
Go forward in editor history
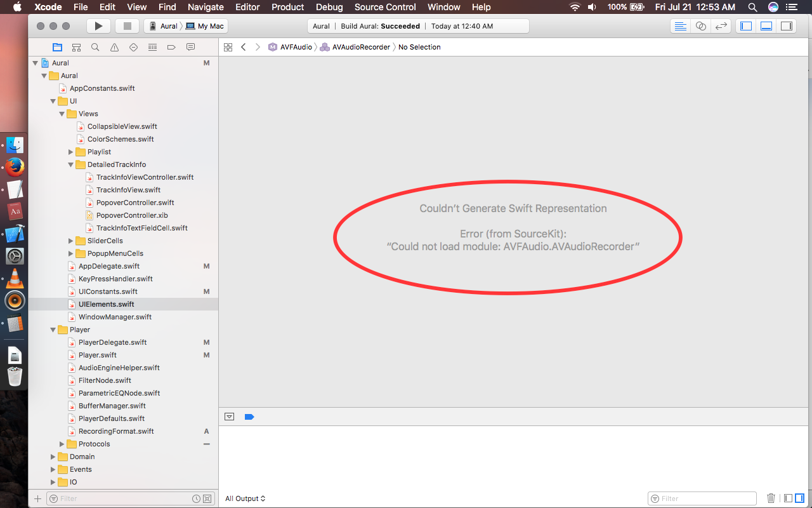(x=258, y=47)
